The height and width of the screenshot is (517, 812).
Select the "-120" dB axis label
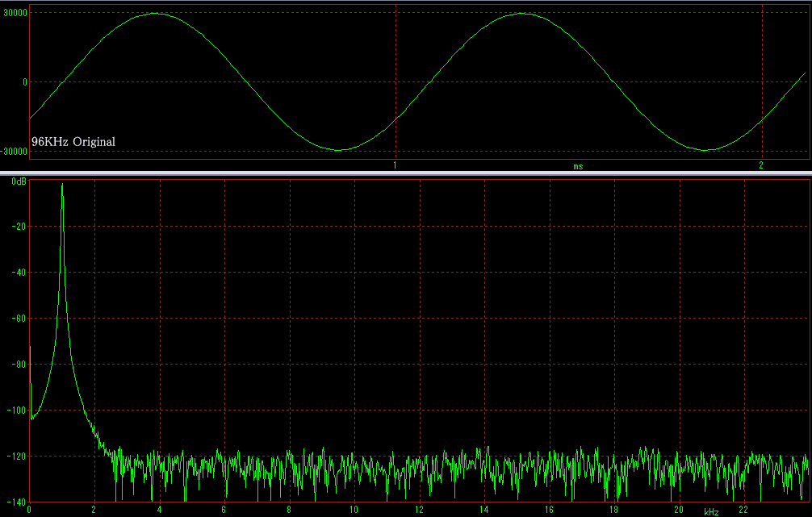tap(17, 457)
